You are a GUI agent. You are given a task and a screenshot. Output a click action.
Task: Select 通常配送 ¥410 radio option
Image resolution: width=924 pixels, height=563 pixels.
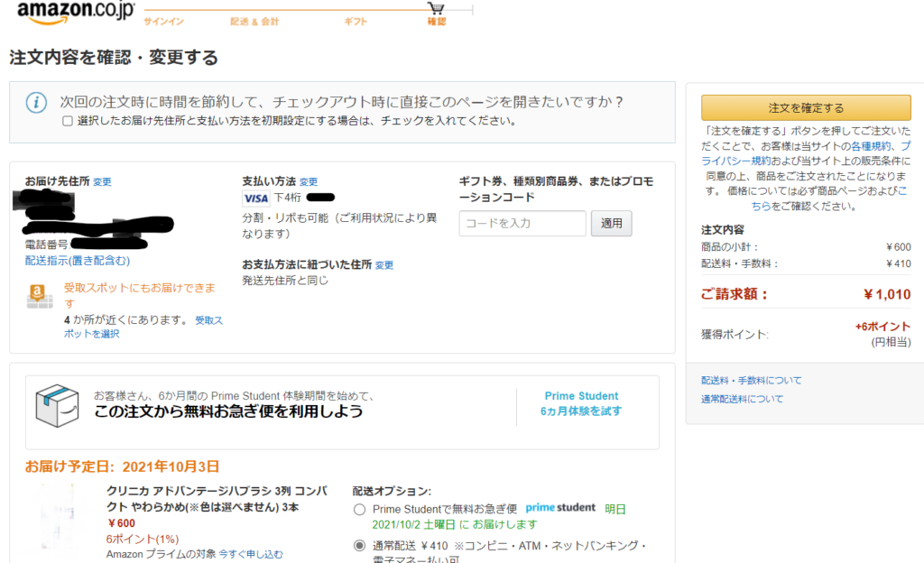tap(359, 546)
